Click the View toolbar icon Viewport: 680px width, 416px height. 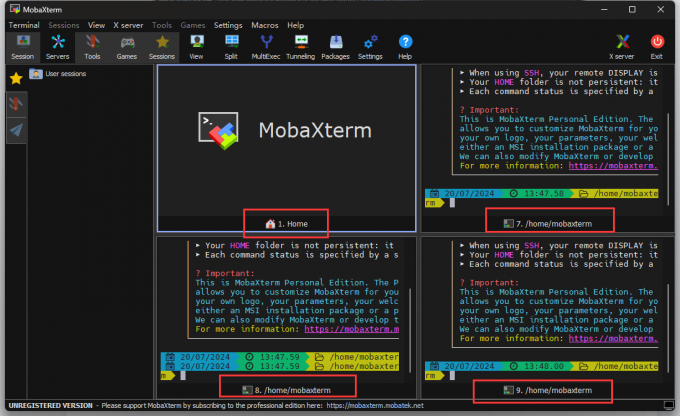[x=196, y=47]
